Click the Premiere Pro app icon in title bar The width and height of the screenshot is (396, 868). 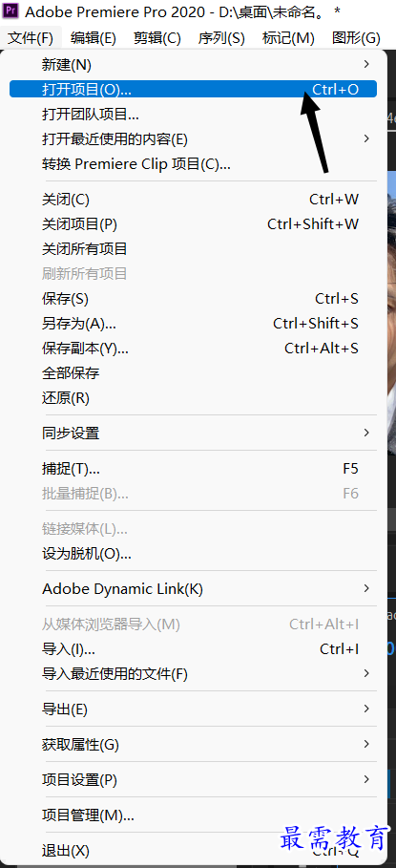pos(10,11)
